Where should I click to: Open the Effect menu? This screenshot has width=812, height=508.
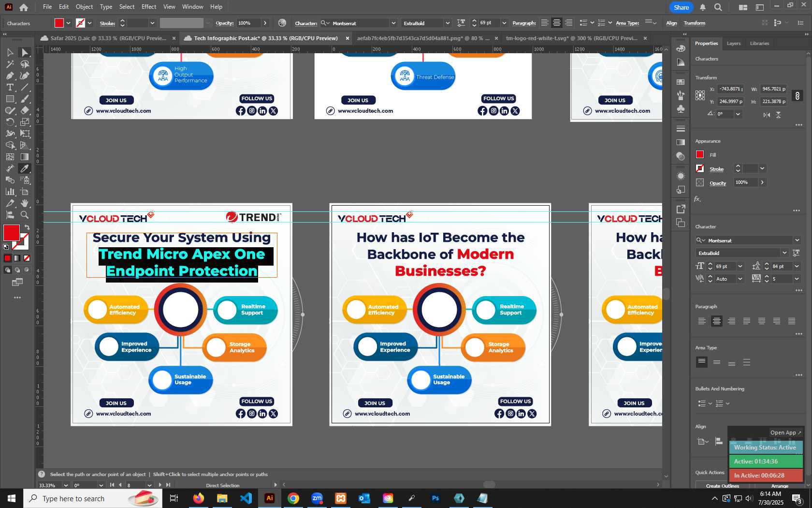coord(149,7)
